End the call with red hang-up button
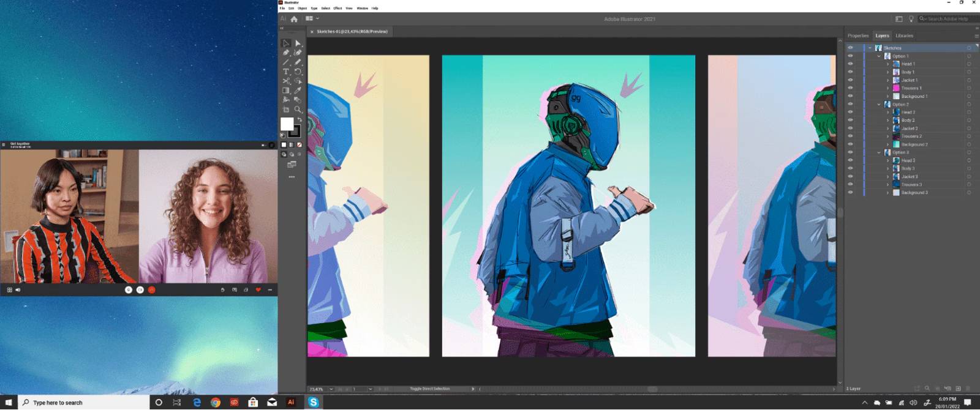Screen dimensions: 980x410 click(151, 289)
